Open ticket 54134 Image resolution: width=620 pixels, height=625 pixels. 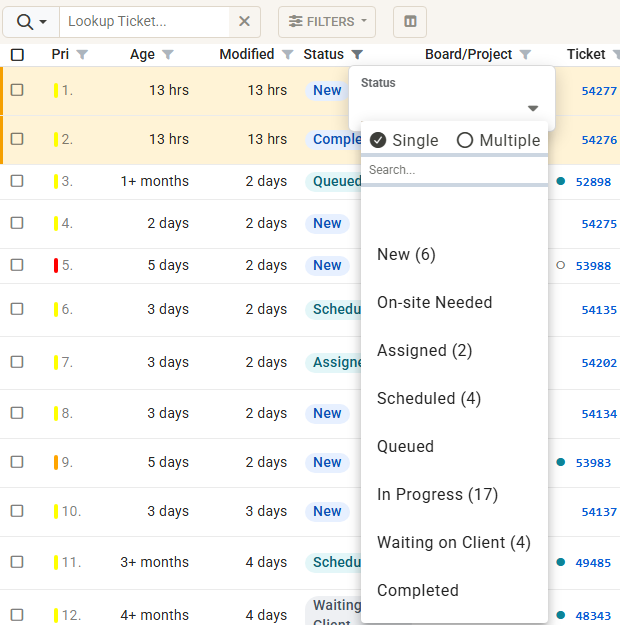click(599, 414)
